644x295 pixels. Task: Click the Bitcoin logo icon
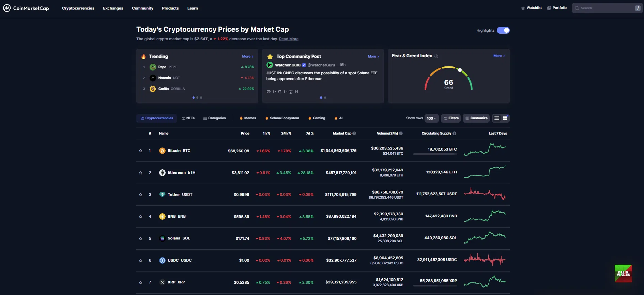coord(163,151)
